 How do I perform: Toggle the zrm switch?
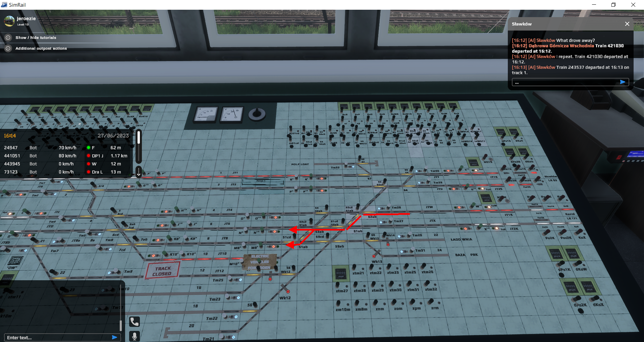pos(431,301)
